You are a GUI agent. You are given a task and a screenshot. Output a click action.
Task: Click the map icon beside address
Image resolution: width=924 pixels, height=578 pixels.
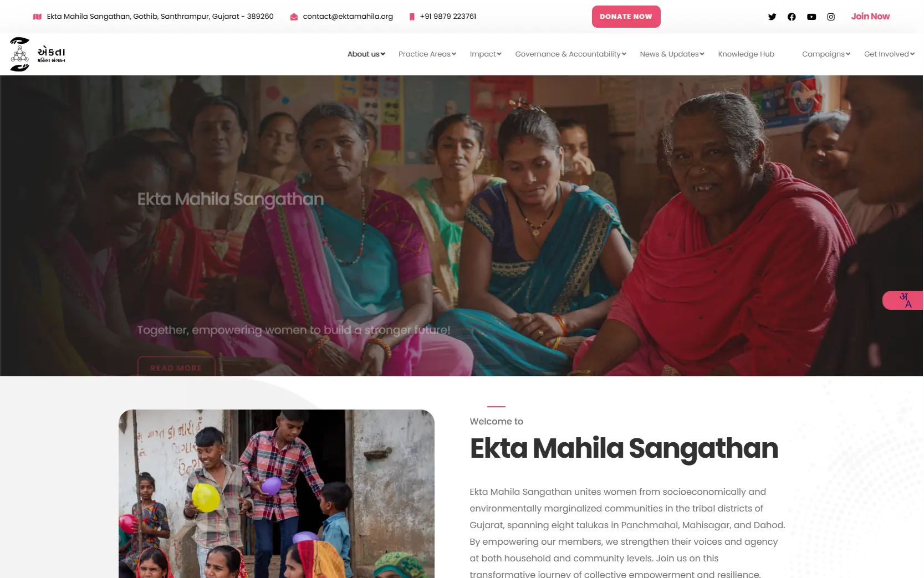tap(37, 17)
